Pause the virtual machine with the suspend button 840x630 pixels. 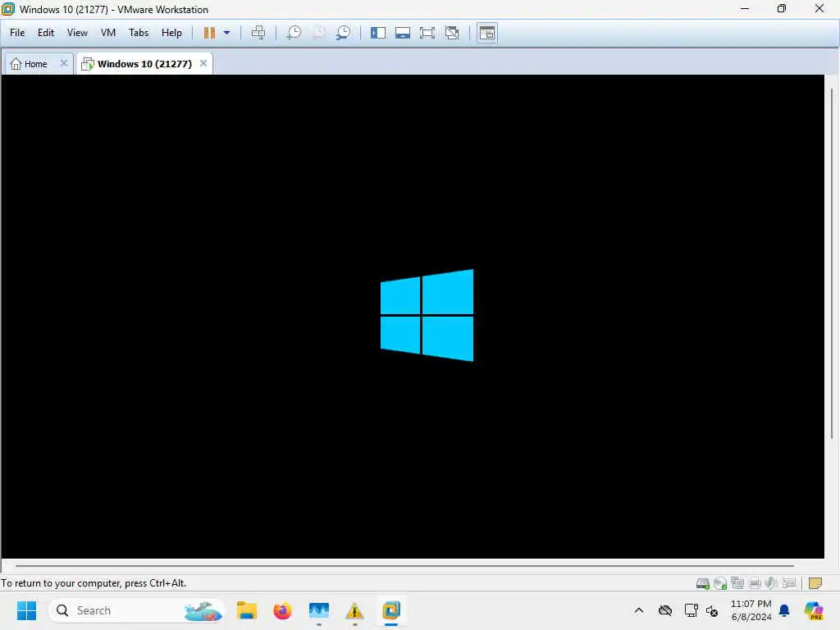[209, 33]
